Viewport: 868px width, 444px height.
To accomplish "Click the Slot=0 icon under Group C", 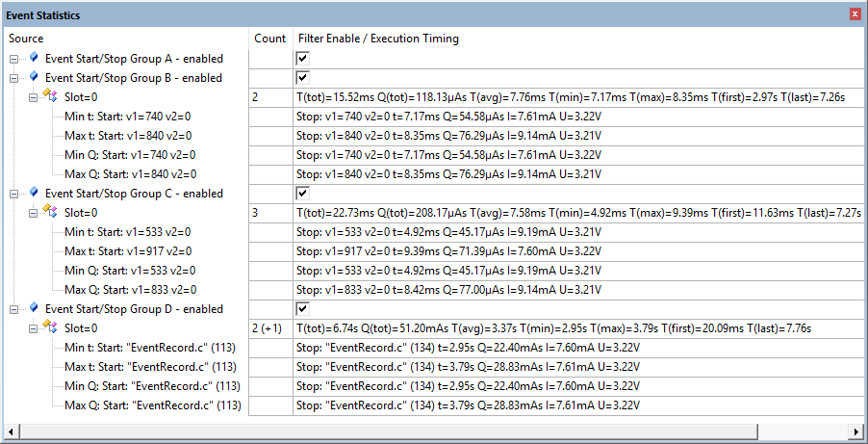I will coord(50,212).
